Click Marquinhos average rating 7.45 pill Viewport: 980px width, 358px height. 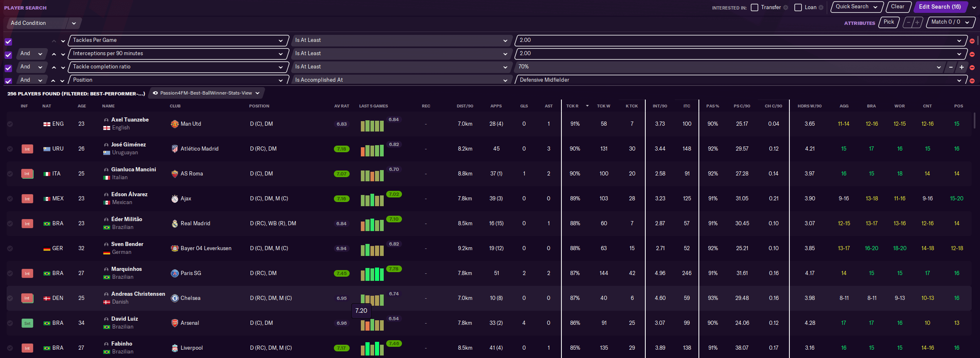point(342,273)
